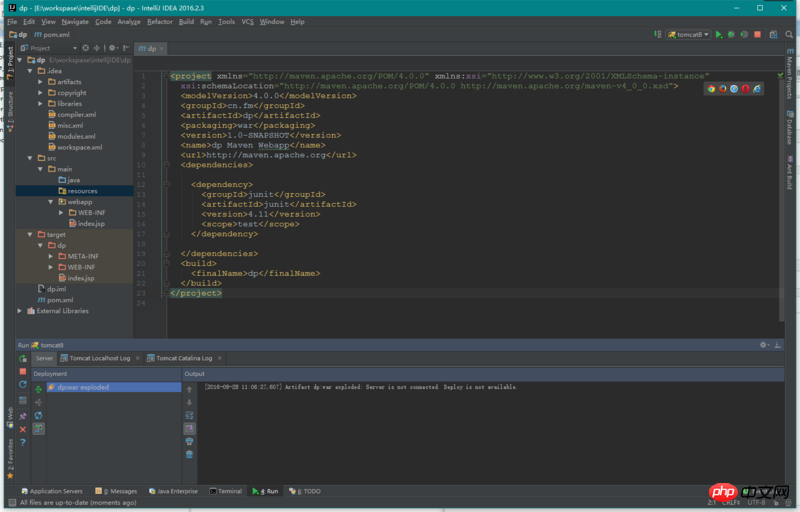800x512 pixels.
Task: Run tomcat8 with the green play button
Action: pos(719,34)
